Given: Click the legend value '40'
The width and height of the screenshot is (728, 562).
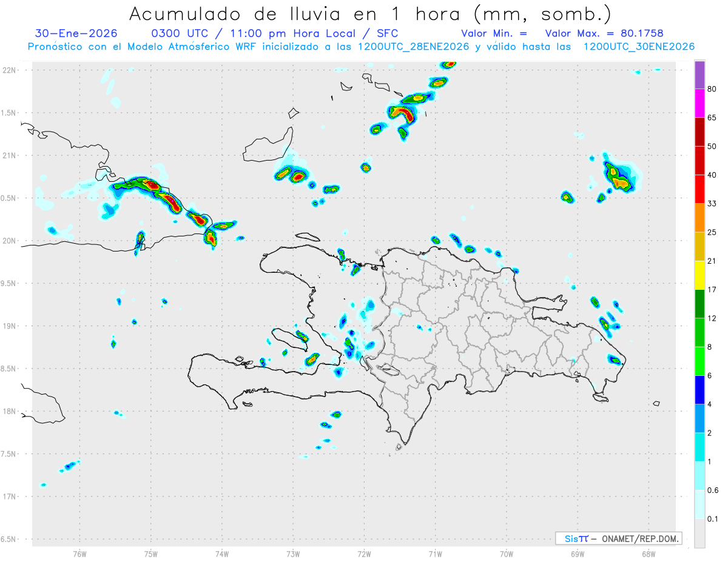Looking at the screenshot, I should (712, 175).
